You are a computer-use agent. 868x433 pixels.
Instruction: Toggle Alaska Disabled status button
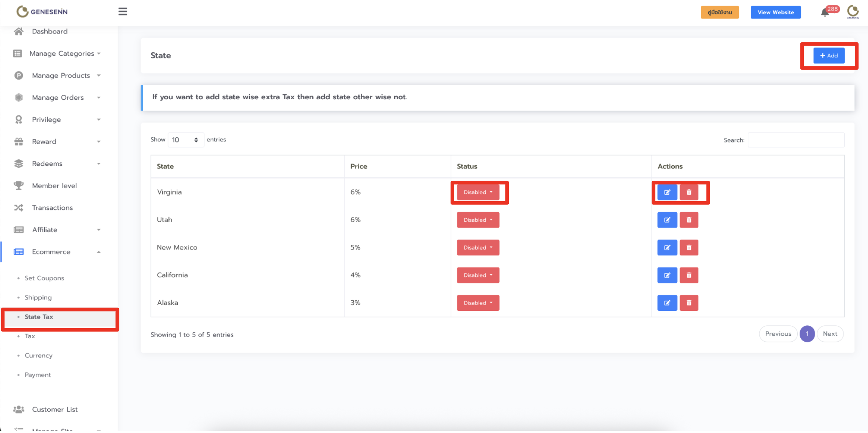click(478, 303)
